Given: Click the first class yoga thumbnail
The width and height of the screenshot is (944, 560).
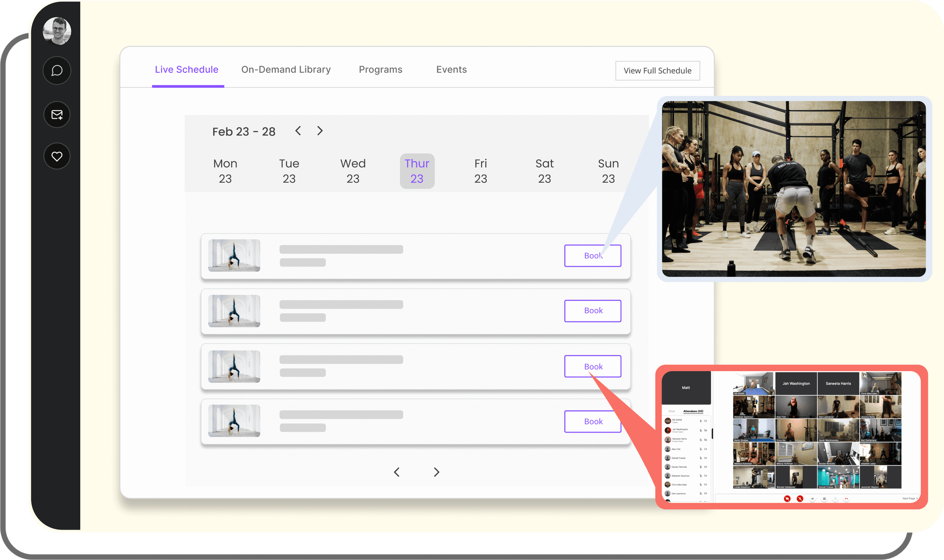Looking at the screenshot, I should tap(234, 255).
